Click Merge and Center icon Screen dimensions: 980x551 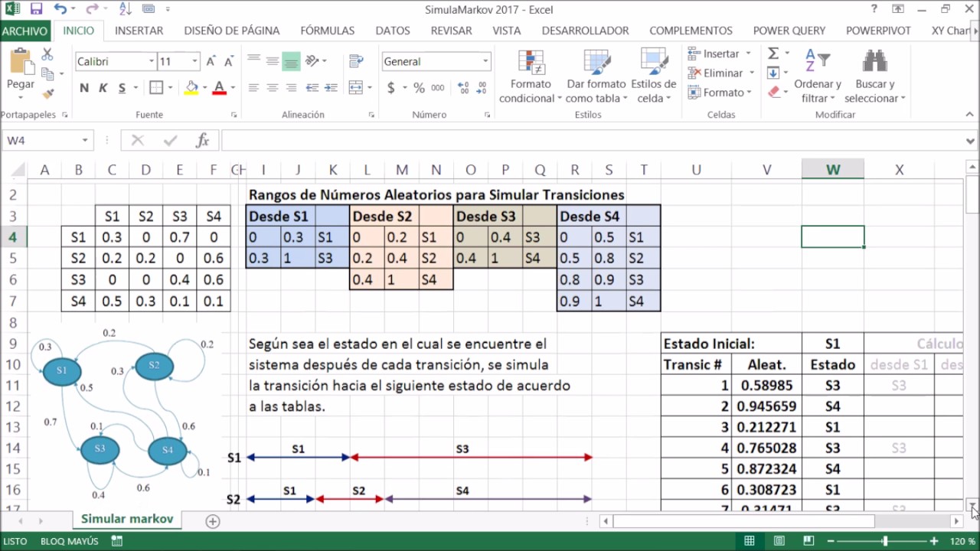354,88
